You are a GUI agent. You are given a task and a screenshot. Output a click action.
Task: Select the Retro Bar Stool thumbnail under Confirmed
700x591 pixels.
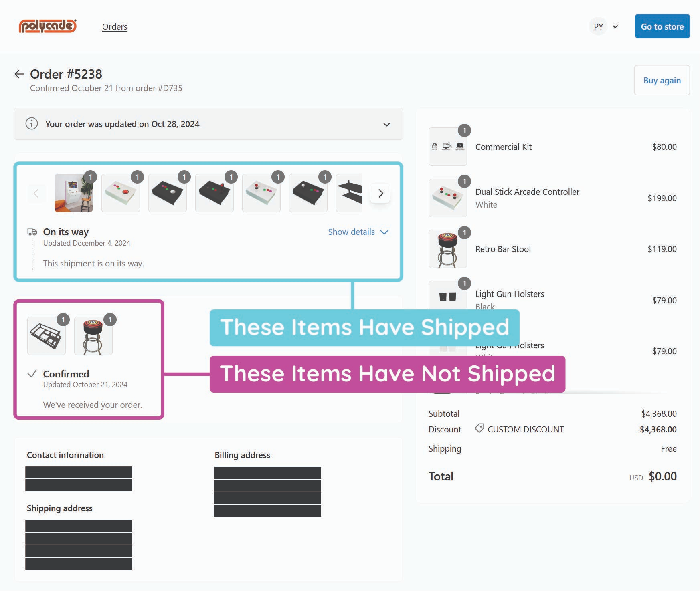tap(93, 336)
